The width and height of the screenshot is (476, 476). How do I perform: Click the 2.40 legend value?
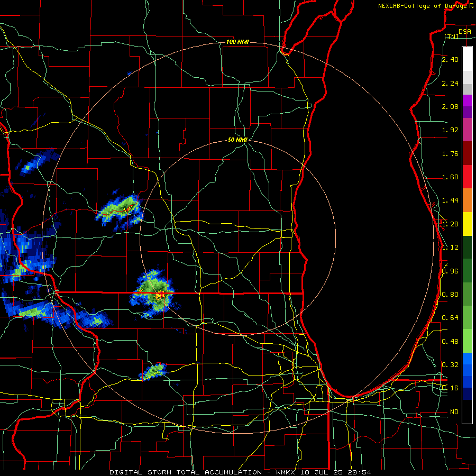pos(450,59)
